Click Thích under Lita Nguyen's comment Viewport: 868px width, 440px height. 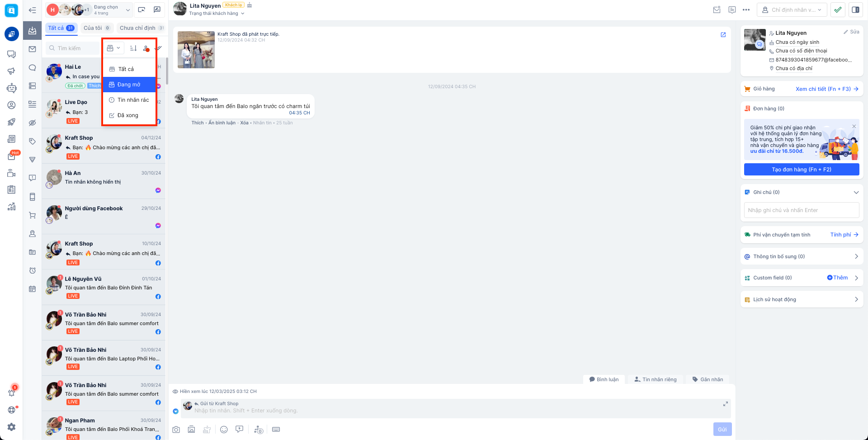click(198, 123)
